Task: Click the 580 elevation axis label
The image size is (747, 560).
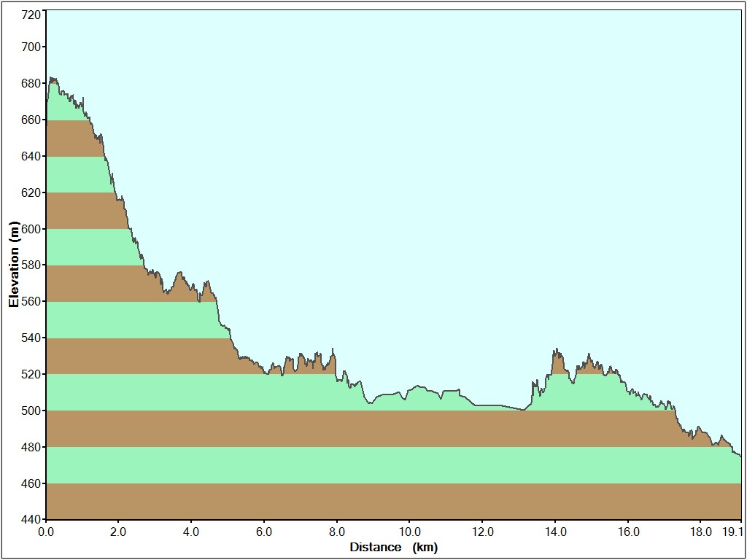Action: pos(31,265)
